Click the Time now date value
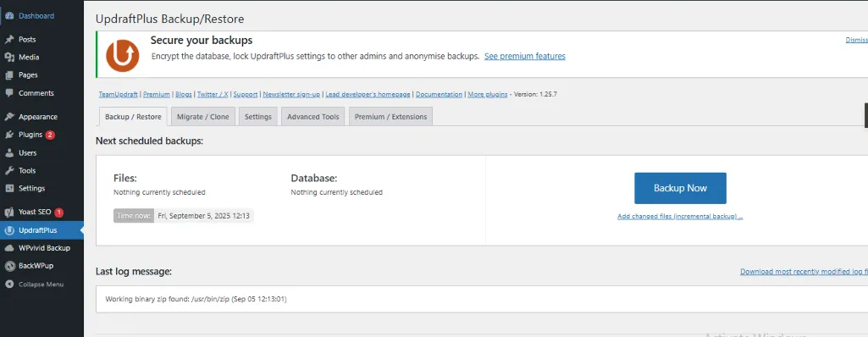The image size is (868, 337). [x=203, y=216]
